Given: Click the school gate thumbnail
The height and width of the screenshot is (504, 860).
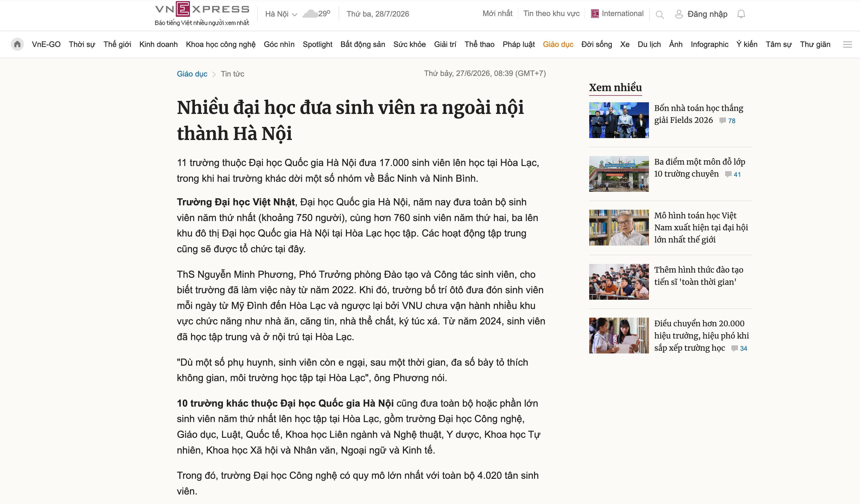Looking at the screenshot, I should tap(619, 174).
